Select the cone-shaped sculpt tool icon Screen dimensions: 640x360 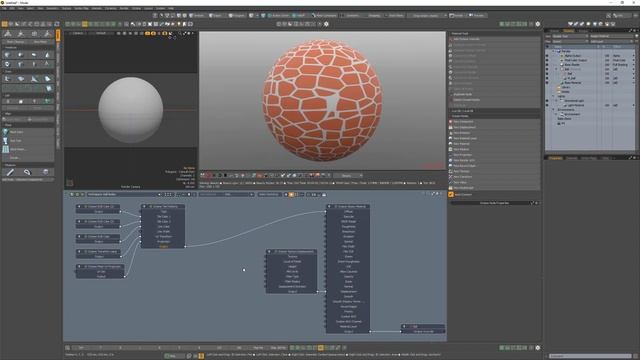click(x=47, y=55)
